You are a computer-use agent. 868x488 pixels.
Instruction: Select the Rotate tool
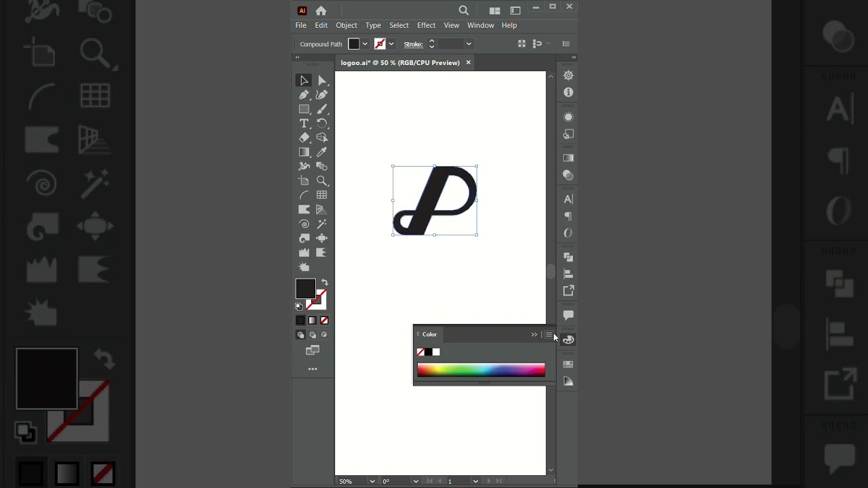pos(322,123)
